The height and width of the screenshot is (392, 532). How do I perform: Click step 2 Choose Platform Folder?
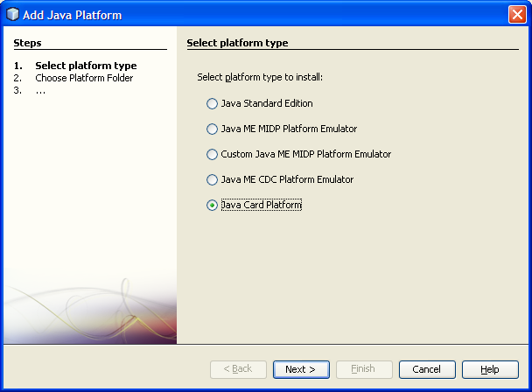pos(84,78)
